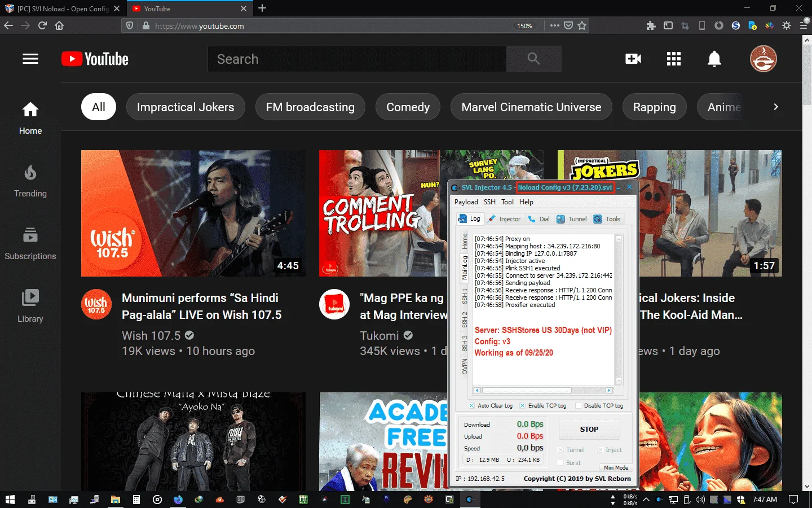
Task: Click the YouTube search magnifier button
Action: click(x=533, y=59)
